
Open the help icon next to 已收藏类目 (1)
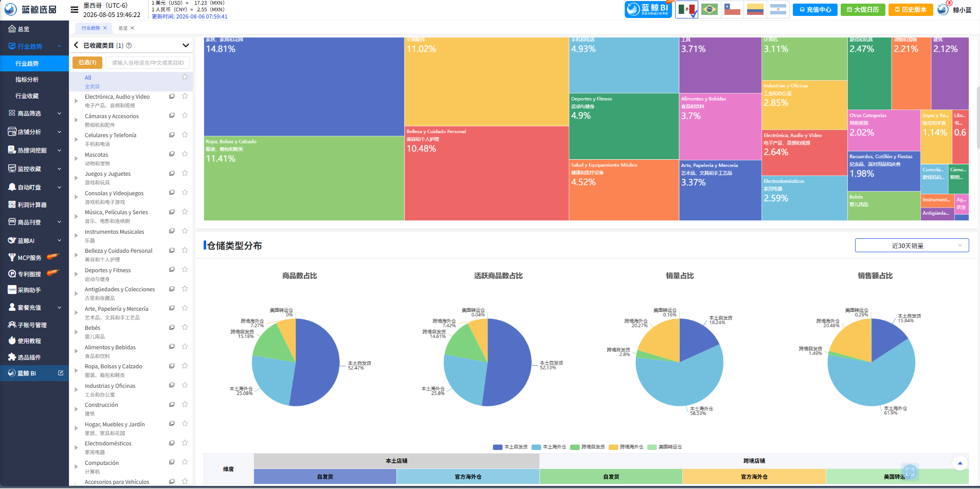pos(129,45)
